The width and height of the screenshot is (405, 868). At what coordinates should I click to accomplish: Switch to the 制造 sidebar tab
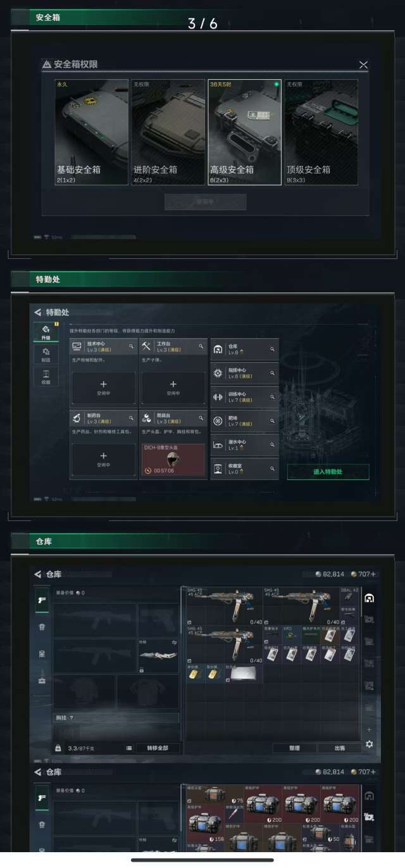point(46,355)
